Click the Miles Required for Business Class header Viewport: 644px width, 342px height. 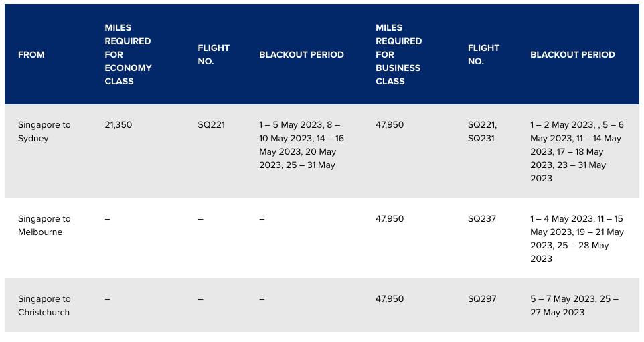pyautogui.click(x=398, y=55)
